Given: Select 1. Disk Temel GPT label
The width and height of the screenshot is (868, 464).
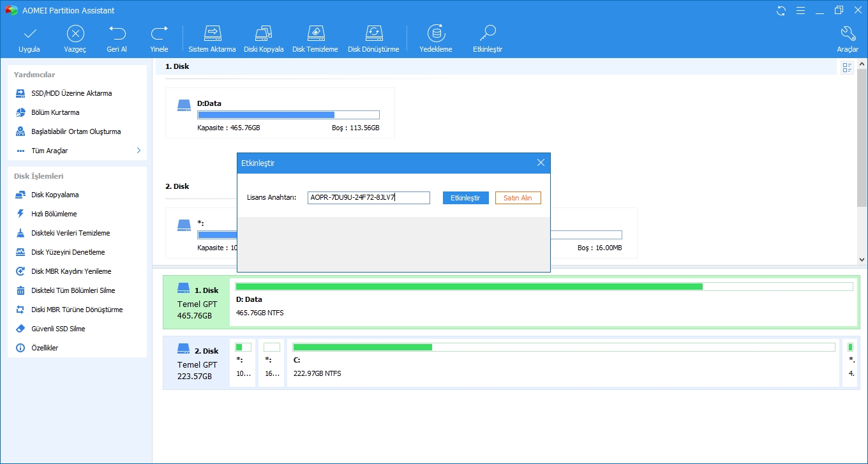Looking at the screenshot, I should click(197, 303).
